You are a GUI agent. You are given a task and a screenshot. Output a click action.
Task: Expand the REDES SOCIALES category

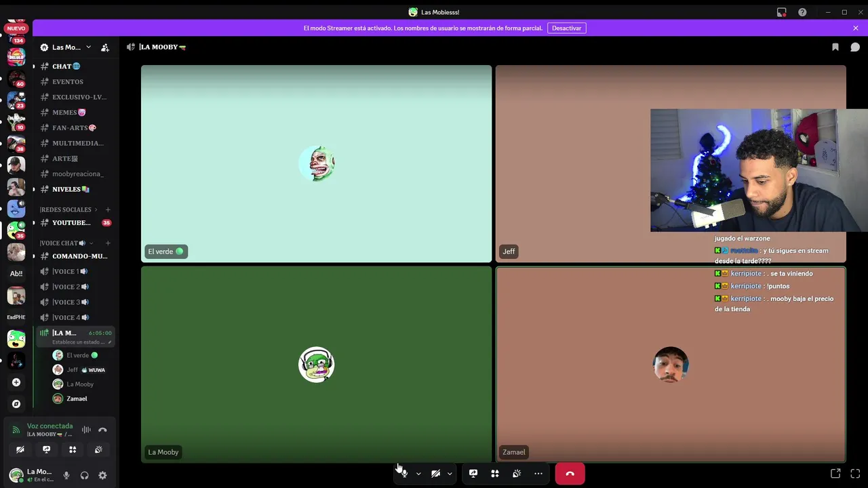[68, 209]
